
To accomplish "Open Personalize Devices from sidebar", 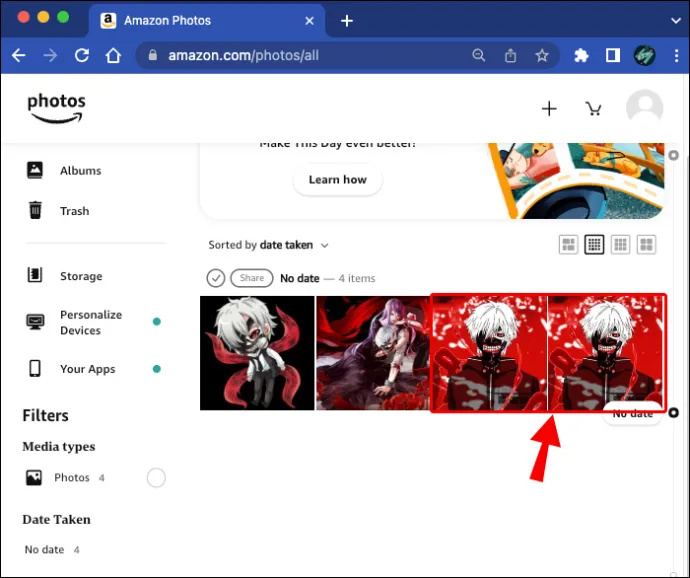I will click(91, 322).
